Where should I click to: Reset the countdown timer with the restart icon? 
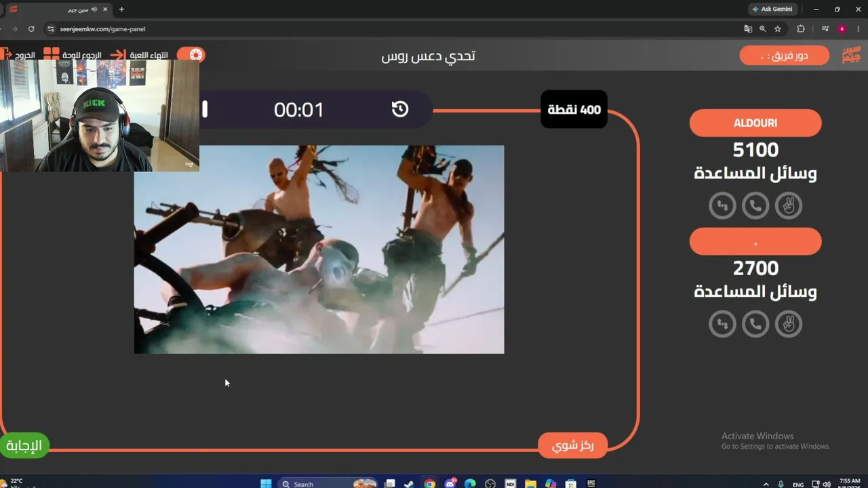point(400,109)
